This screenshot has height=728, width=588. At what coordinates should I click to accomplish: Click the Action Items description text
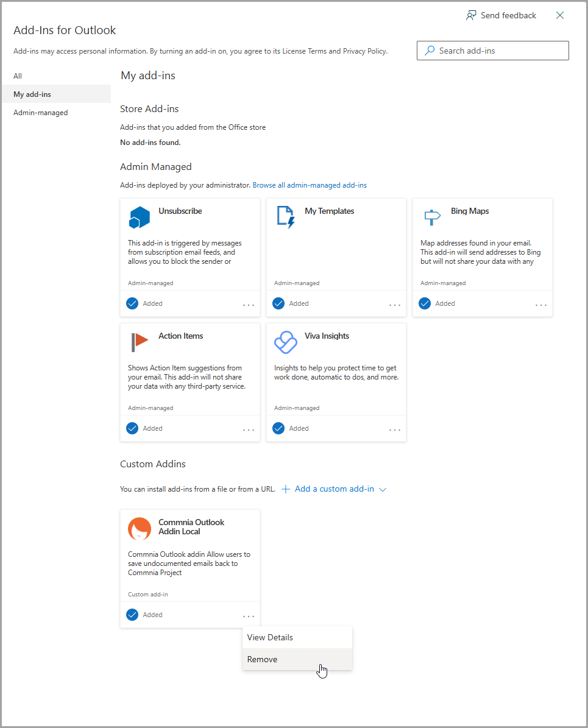click(186, 377)
